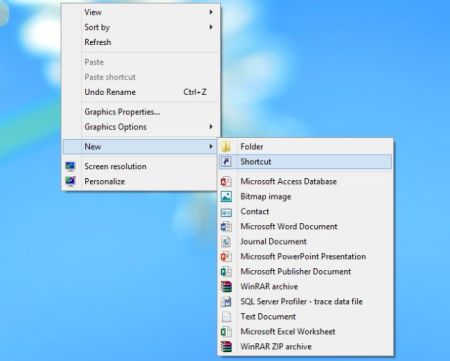Open the Graphics Options menu entry

pos(140,127)
